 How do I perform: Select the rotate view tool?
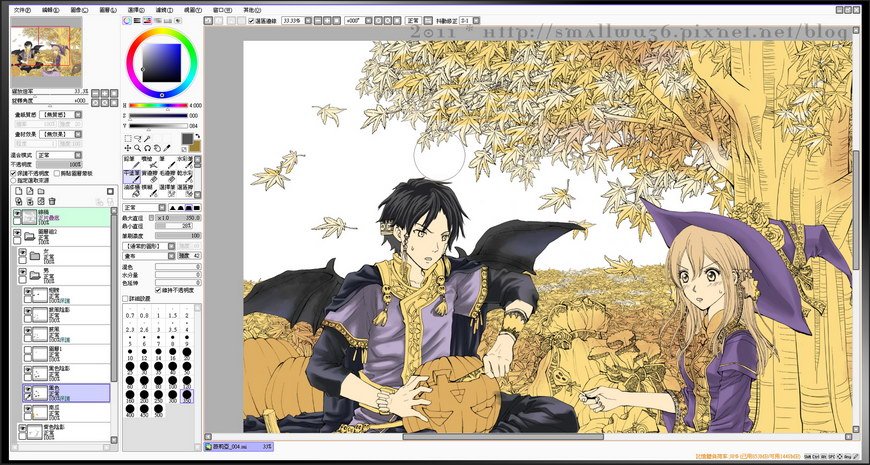[x=147, y=148]
